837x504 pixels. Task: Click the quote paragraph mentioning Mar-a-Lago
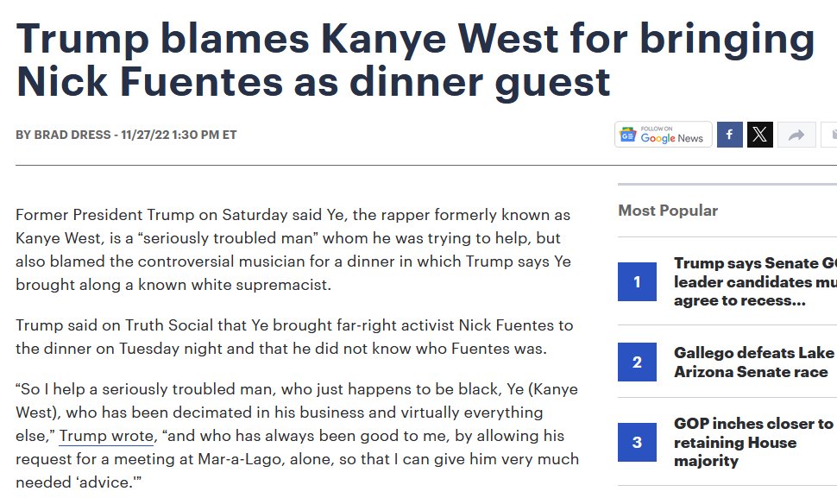click(298, 436)
